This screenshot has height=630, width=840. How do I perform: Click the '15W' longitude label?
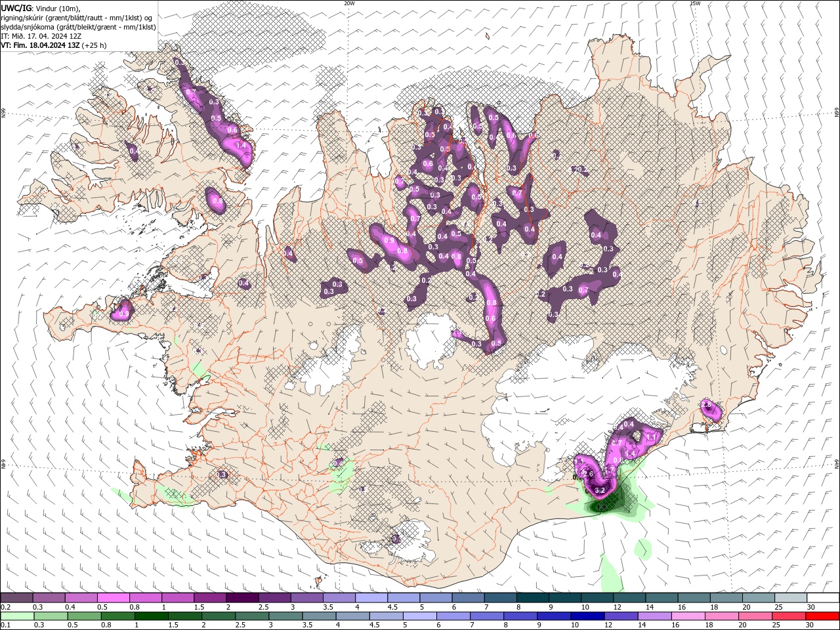pyautogui.click(x=695, y=3)
